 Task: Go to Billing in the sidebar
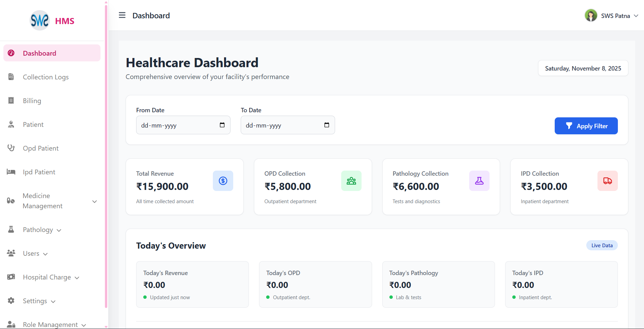click(32, 101)
